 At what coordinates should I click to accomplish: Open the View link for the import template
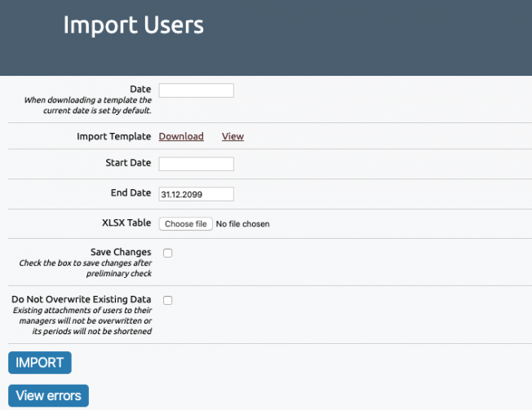click(x=233, y=136)
